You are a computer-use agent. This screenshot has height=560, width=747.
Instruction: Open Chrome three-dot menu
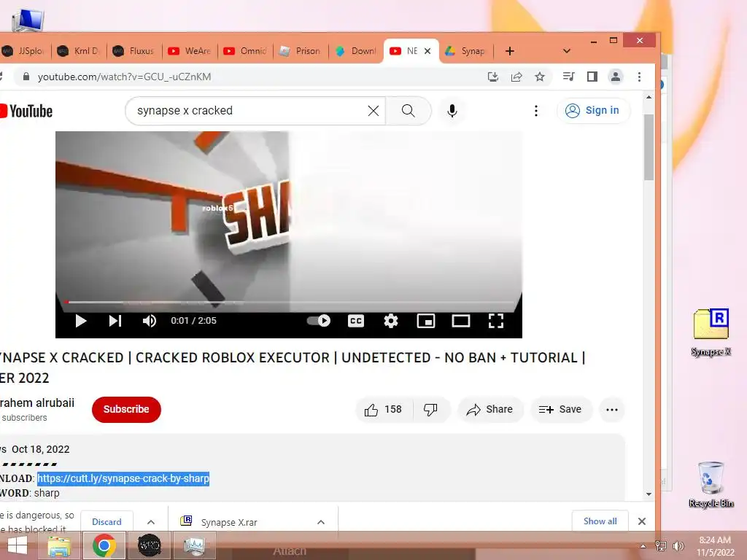point(639,77)
